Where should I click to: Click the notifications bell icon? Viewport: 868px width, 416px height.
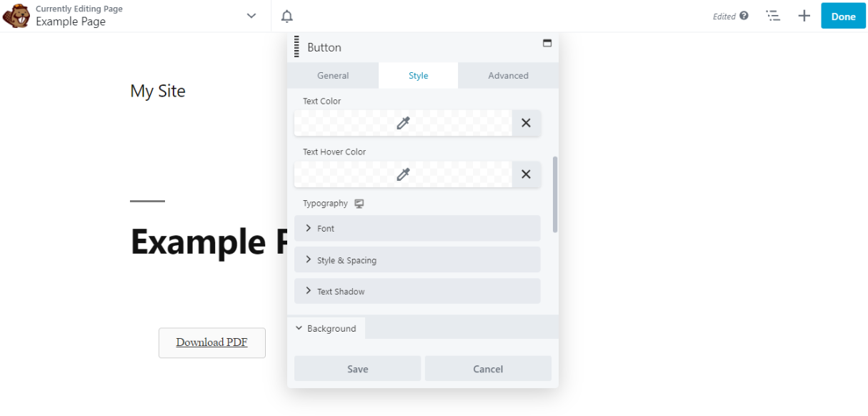pyautogui.click(x=287, y=15)
